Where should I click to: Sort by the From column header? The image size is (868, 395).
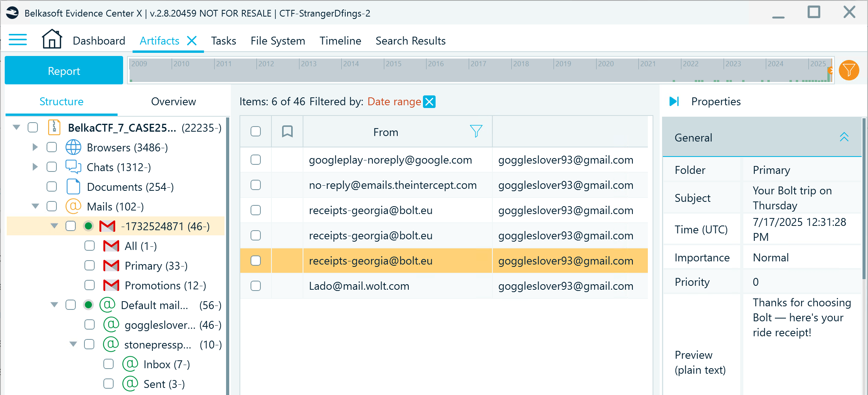coord(386,132)
